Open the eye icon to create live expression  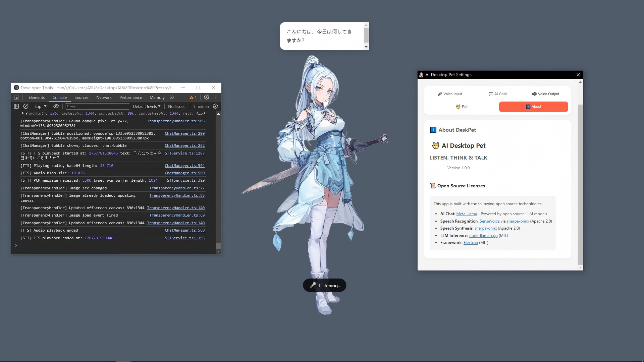[56, 106]
